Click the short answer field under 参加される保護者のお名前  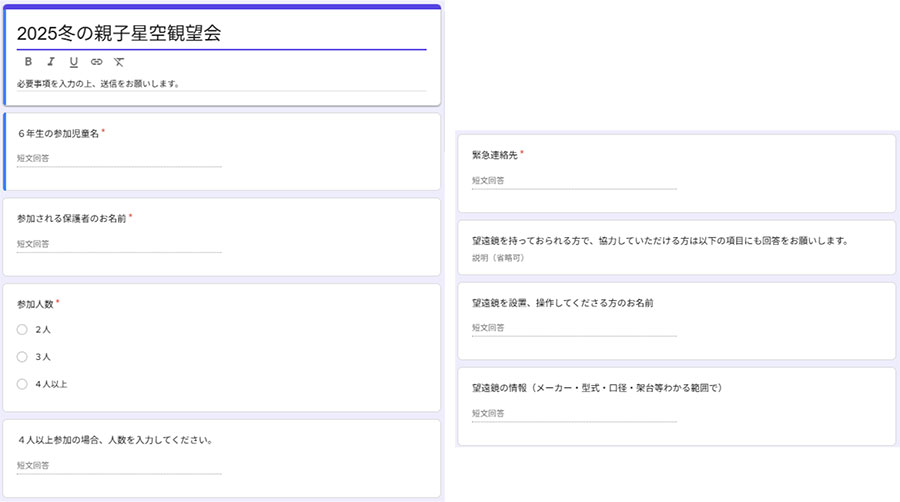pyautogui.click(x=119, y=244)
